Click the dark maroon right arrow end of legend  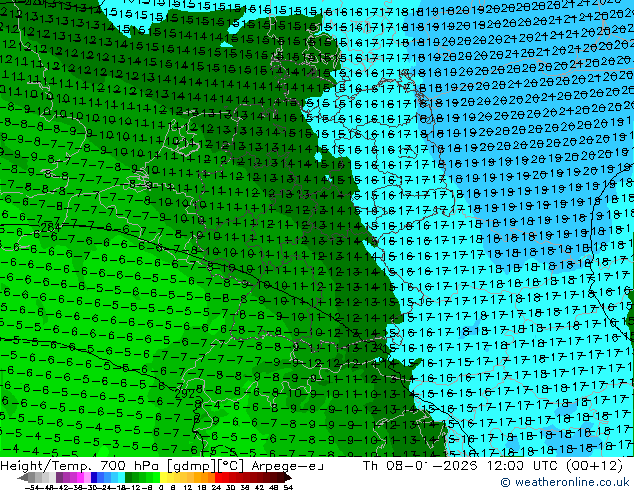pos(288,477)
